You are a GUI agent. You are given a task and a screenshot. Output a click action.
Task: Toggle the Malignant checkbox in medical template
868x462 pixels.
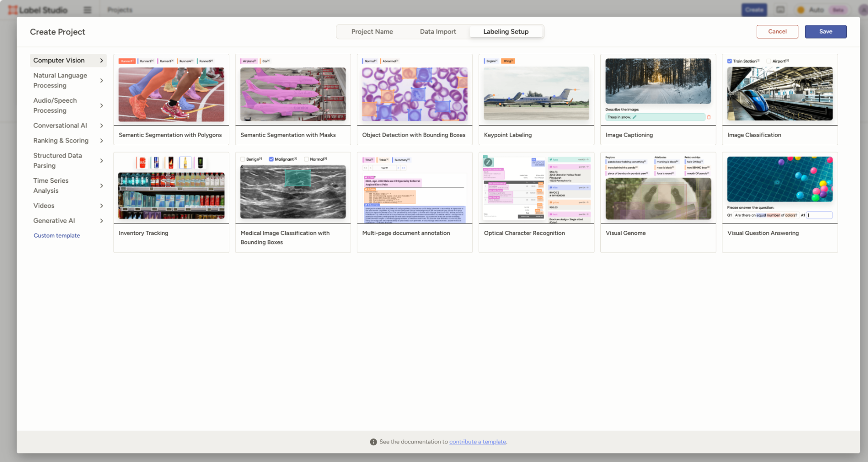coord(271,159)
